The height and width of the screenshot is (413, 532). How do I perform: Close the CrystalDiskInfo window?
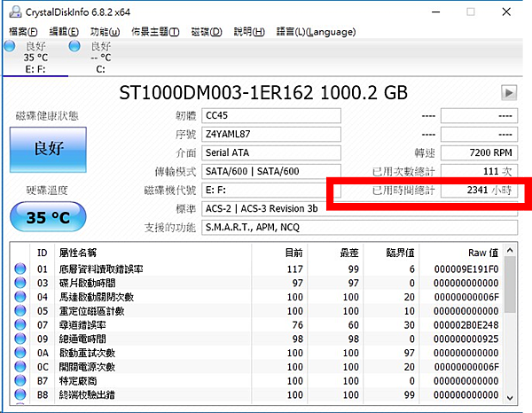pos(506,12)
